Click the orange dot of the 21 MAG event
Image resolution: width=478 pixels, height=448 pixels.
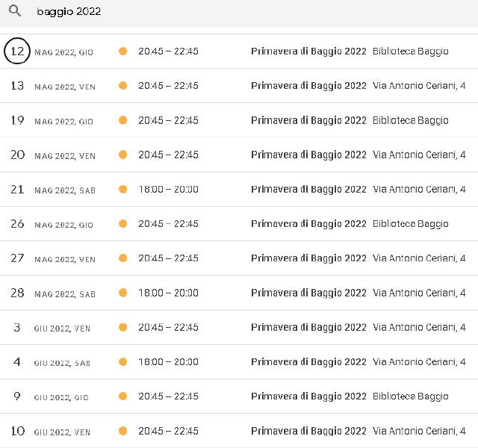coord(122,189)
